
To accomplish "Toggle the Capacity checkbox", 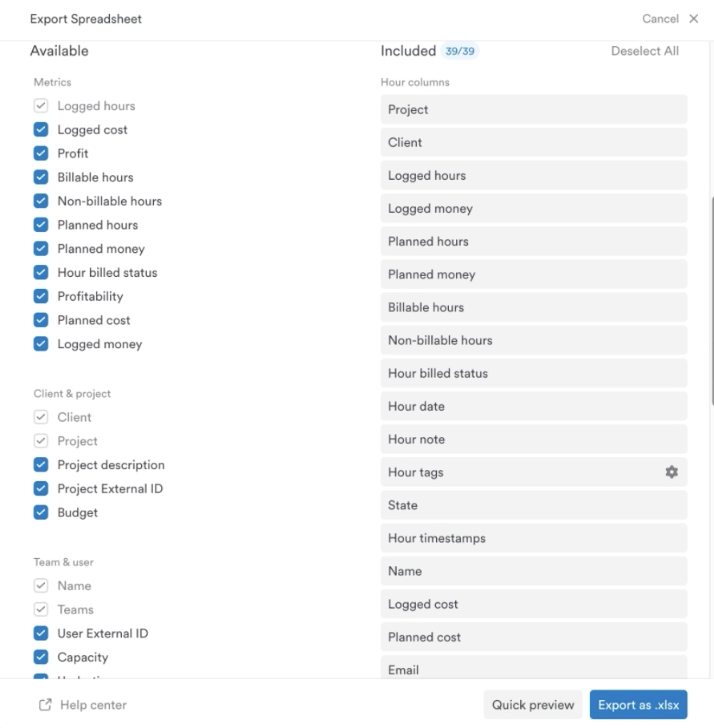I will pos(41,657).
